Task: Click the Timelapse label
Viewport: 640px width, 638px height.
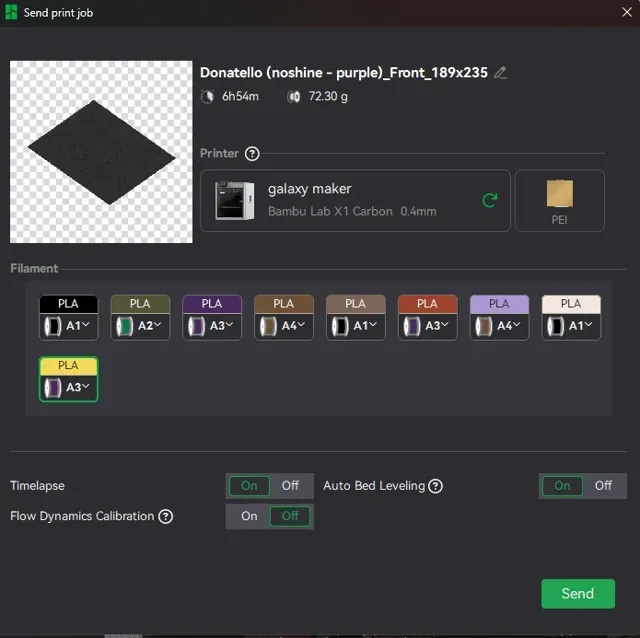Action: [x=37, y=486]
